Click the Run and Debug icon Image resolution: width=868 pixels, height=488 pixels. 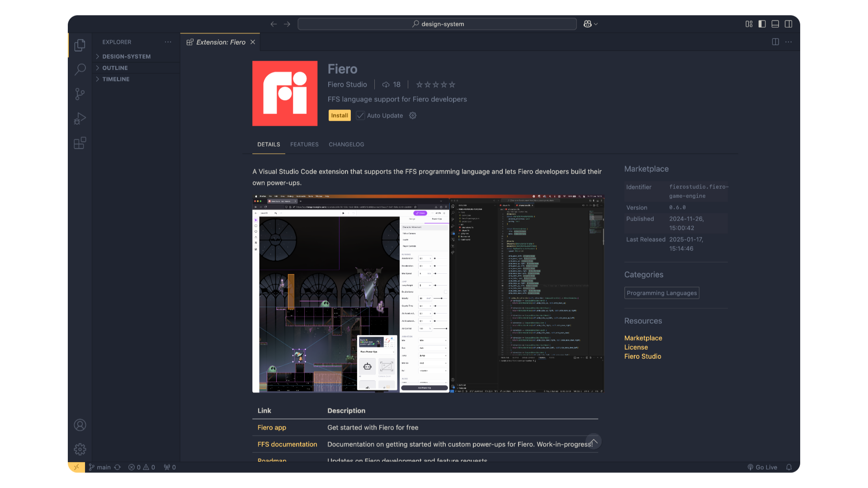point(80,118)
